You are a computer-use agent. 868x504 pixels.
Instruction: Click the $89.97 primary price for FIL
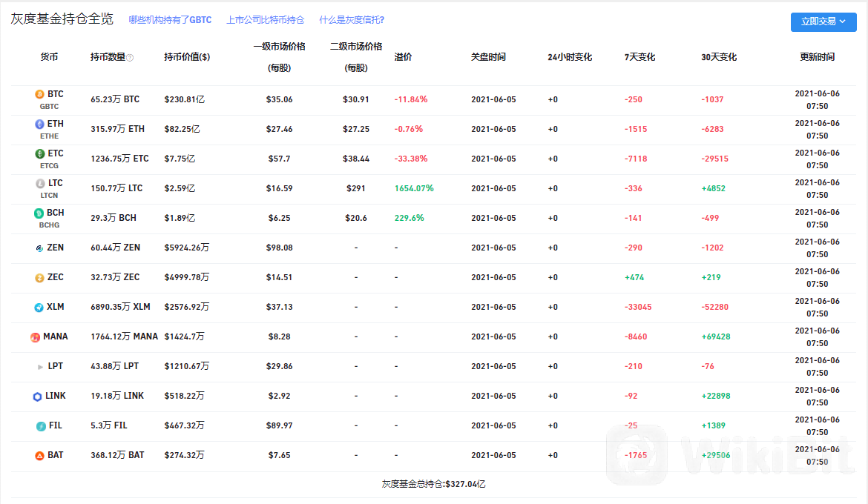[x=279, y=426]
